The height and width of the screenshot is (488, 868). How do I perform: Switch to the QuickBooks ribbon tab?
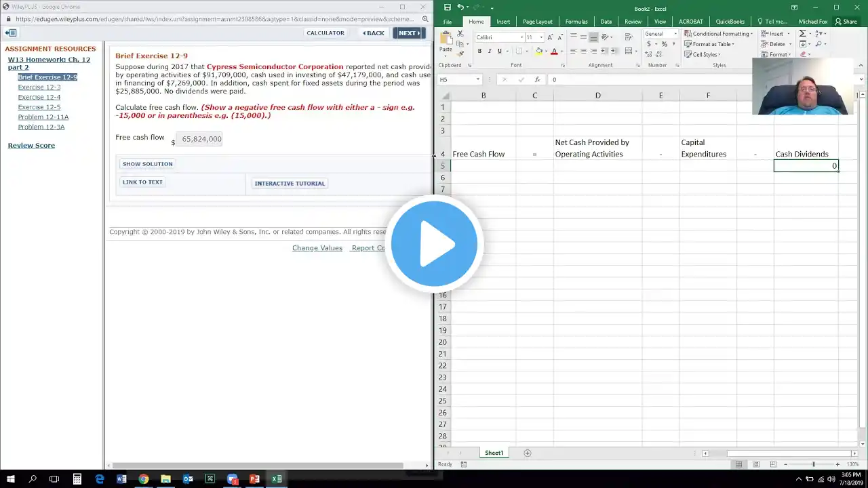730,22
